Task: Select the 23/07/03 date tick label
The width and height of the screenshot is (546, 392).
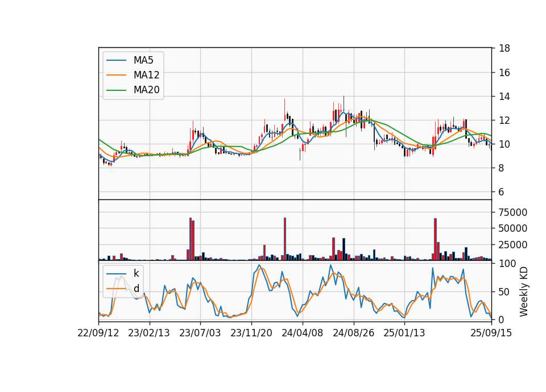Action: [200, 333]
